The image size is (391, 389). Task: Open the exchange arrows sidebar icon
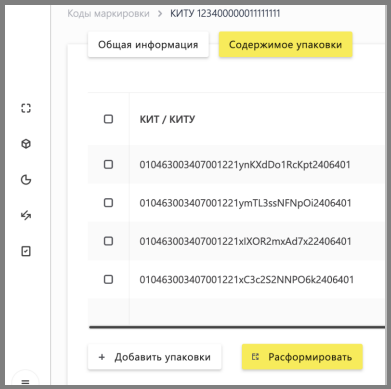26,215
